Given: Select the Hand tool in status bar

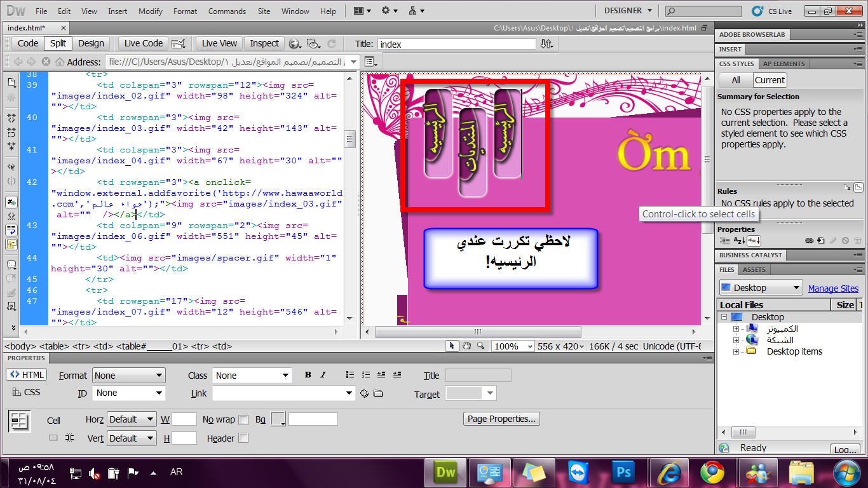Looking at the screenshot, I should tap(467, 346).
